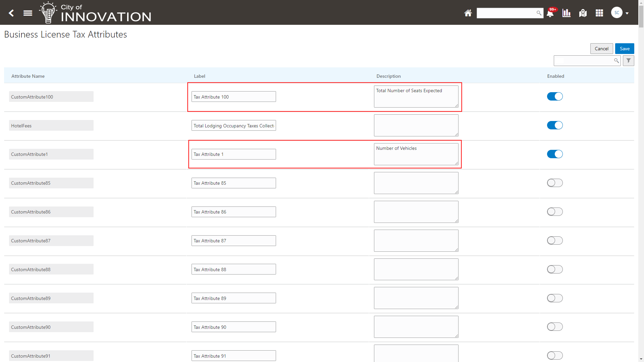Click the City of Innovation lightbulb logo
Viewport: 644px width, 362px height.
[48, 12]
